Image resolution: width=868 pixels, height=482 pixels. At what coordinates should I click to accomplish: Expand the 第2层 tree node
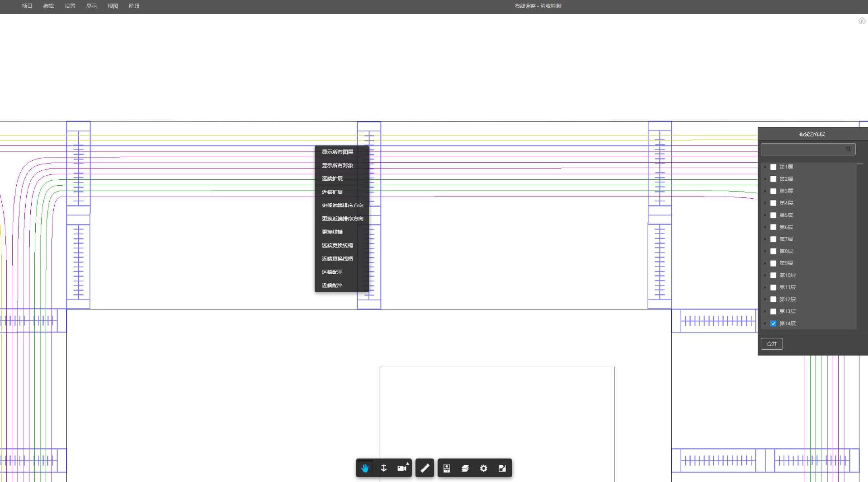(x=765, y=179)
